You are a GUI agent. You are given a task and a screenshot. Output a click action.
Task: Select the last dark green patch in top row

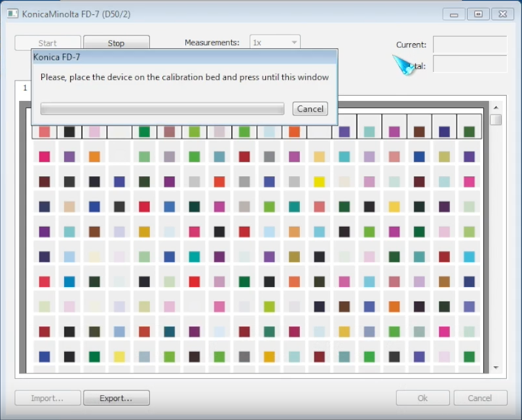(x=470, y=132)
